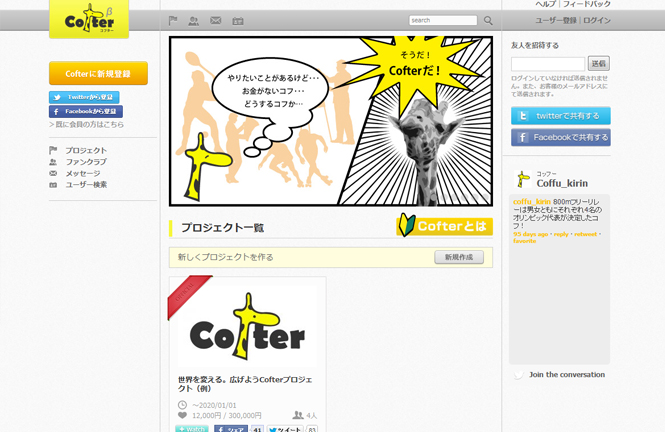
Task: Click the ログイン link in header
Action: click(597, 20)
